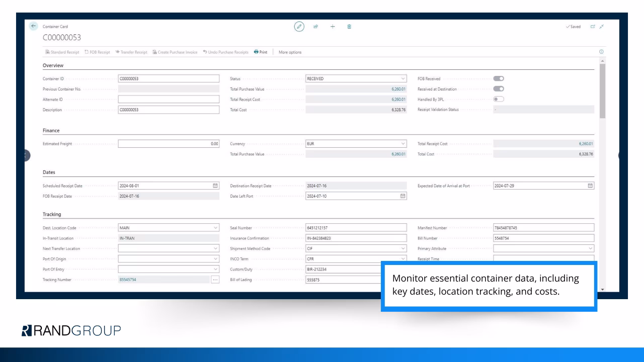Click the Container ID input field
The height and width of the screenshot is (362, 644).
point(169,78)
